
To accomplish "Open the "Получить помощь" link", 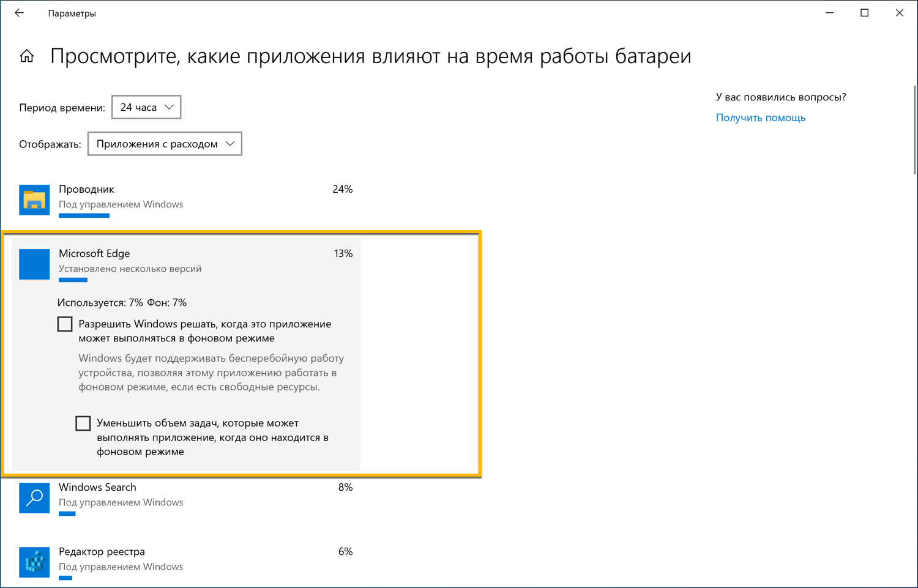I will pos(760,117).
